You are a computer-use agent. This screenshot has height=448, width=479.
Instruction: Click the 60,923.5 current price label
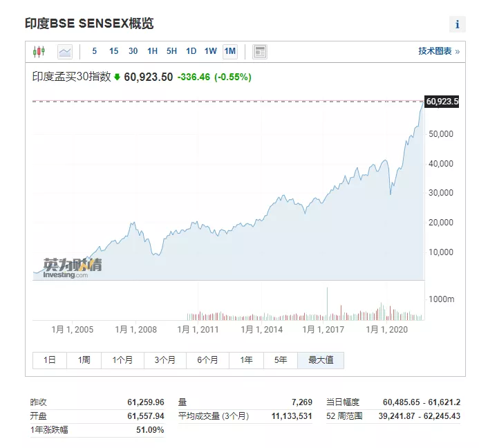(442, 102)
